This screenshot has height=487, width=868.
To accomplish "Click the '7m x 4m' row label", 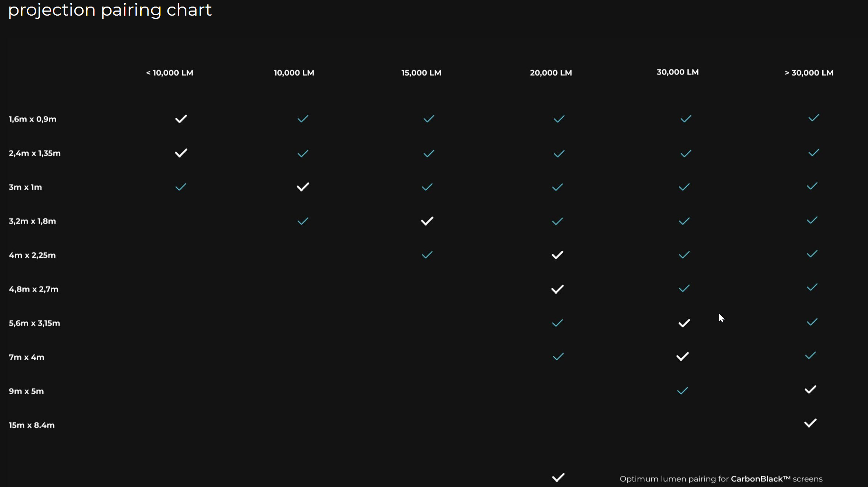I will 27,357.
